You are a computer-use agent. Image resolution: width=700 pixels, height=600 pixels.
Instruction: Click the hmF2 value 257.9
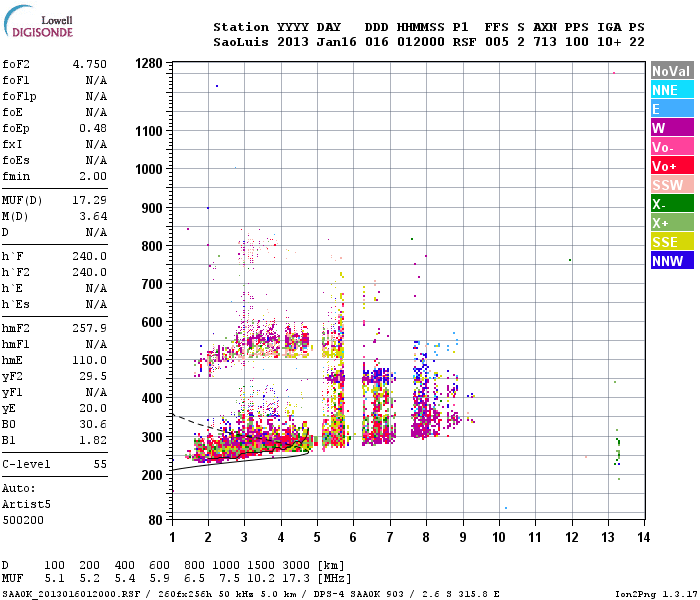[90, 329]
